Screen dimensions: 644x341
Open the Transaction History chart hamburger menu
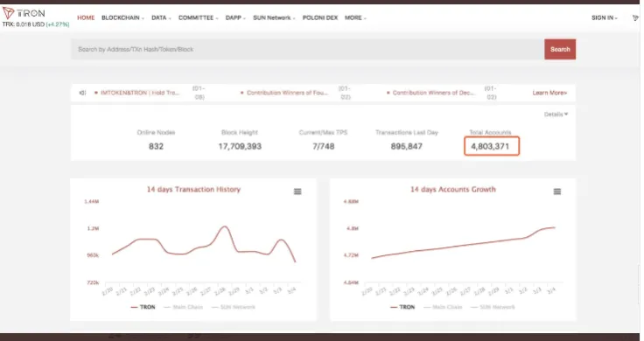(297, 191)
